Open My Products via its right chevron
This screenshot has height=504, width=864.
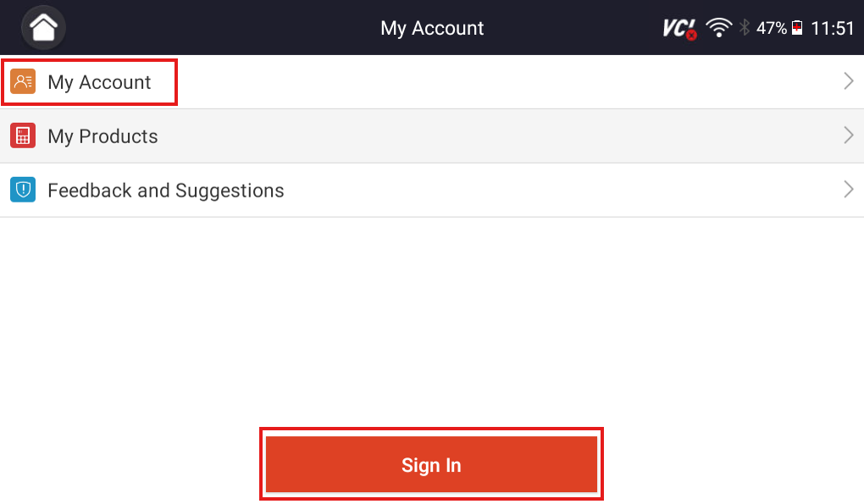848,136
